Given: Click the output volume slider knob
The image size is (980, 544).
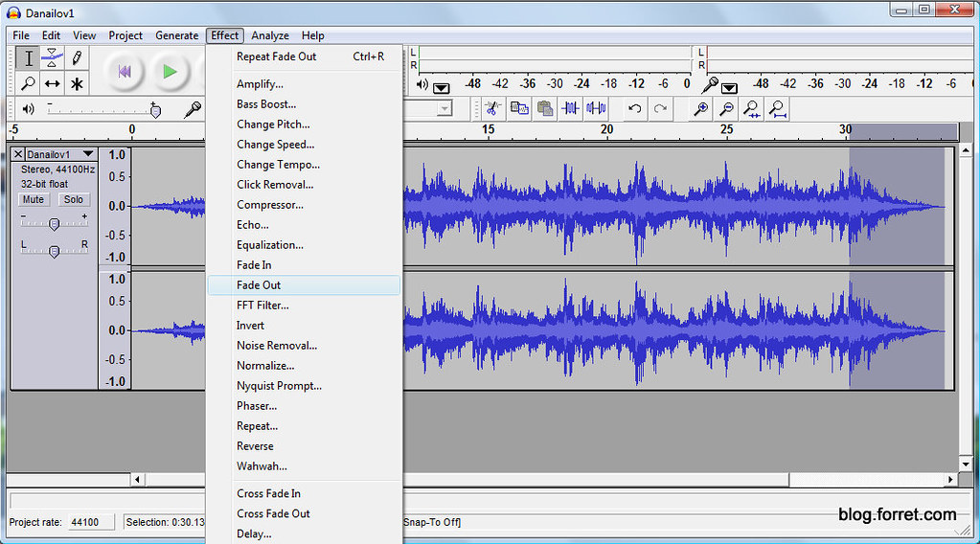Looking at the screenshot, I should [x=155, y=110].
